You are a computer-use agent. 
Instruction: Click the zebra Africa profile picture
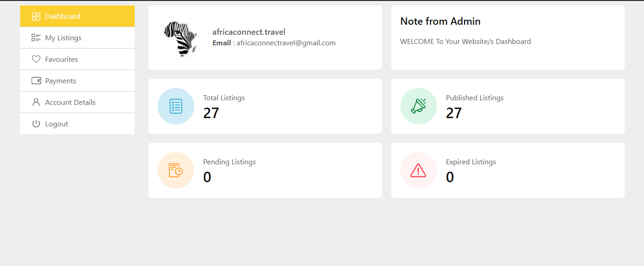coord(180,38)
